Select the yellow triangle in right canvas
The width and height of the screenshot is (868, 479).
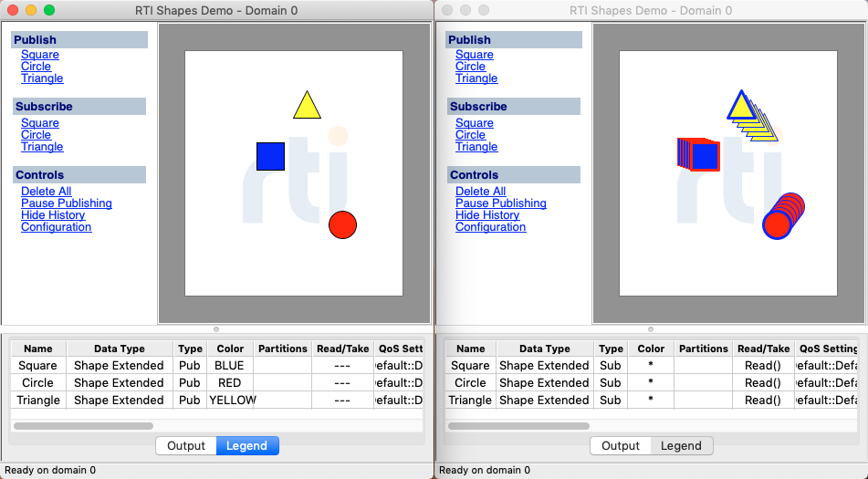coord(741,109)
